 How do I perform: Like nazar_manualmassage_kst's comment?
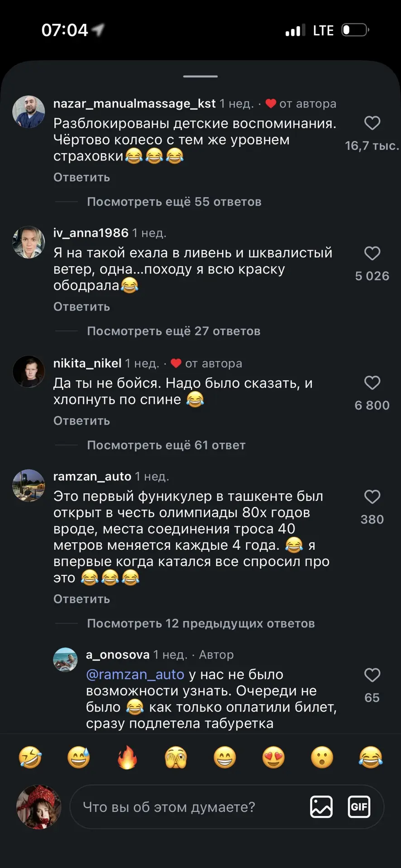[x=372, y=123]
